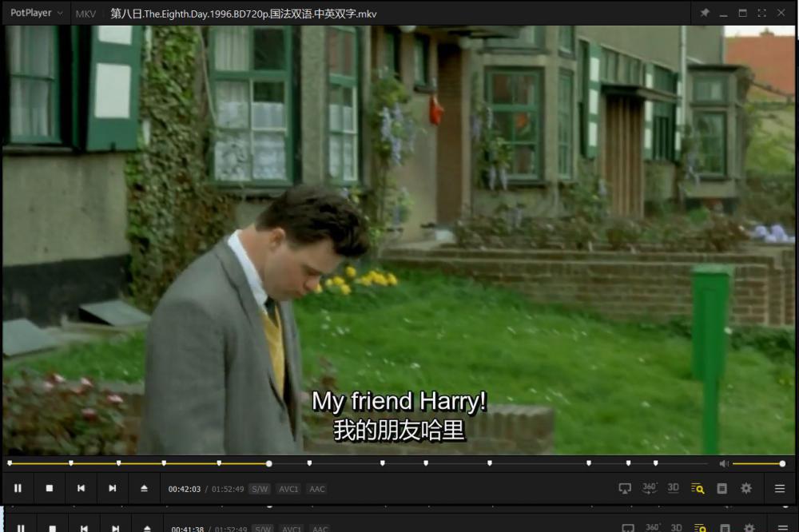The width and height of the screenshot is (799, 532).
Task: Click the eject/open icon in bottom cut-off player
Action: pos(147,529)
